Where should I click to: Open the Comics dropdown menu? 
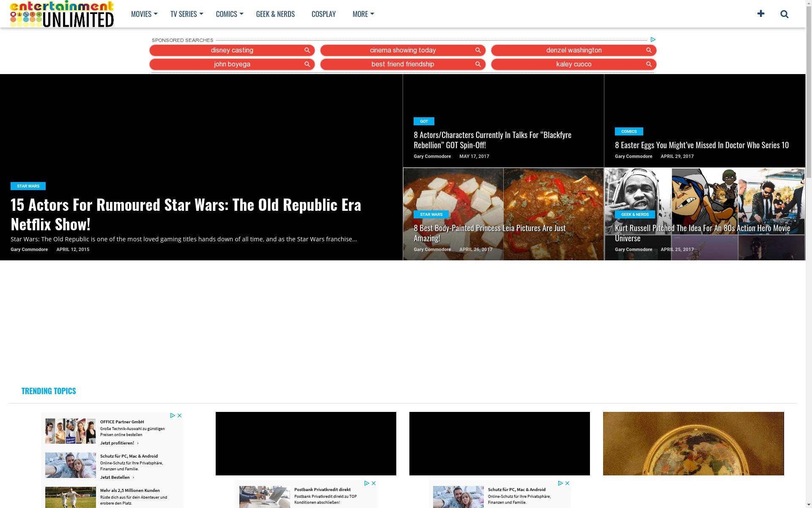point(229,14)
